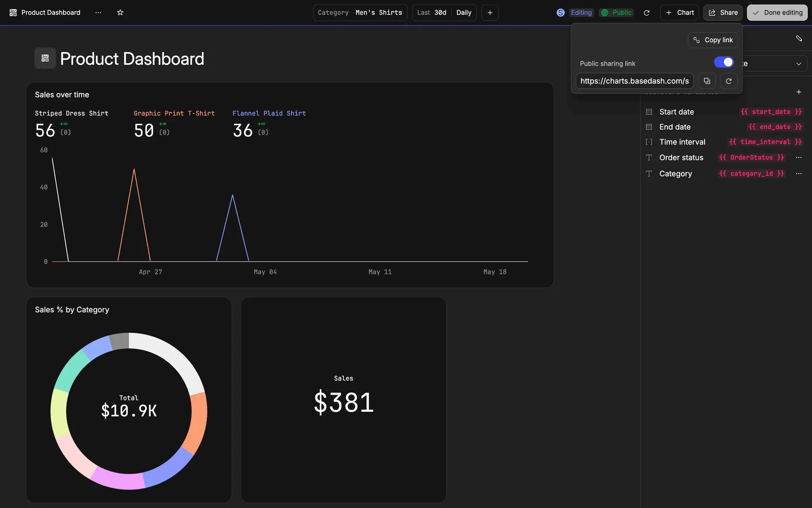Regenerate the public sharing link
Screen dimensions: 812x508
[x=729, y=81]
